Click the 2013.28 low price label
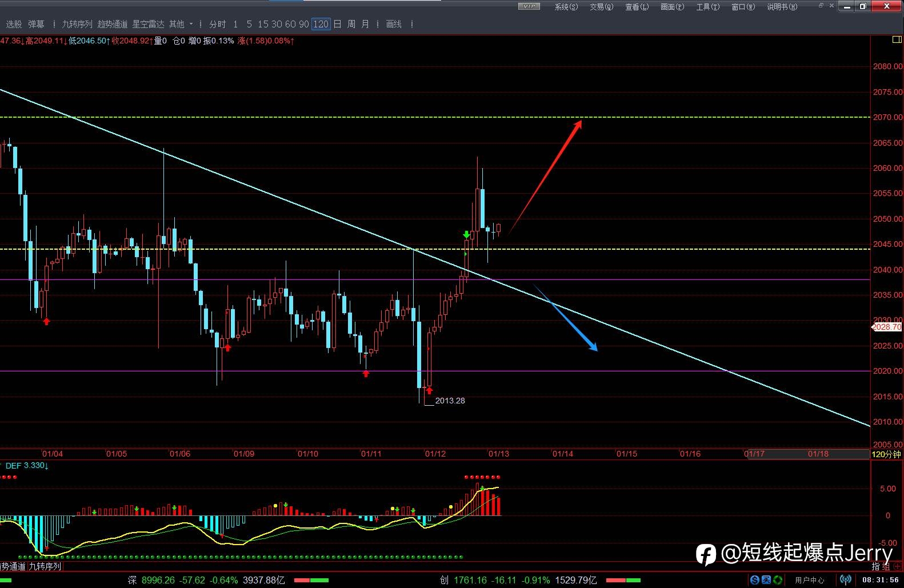This screenshot has width=904, height=588. tap(450, 401)
